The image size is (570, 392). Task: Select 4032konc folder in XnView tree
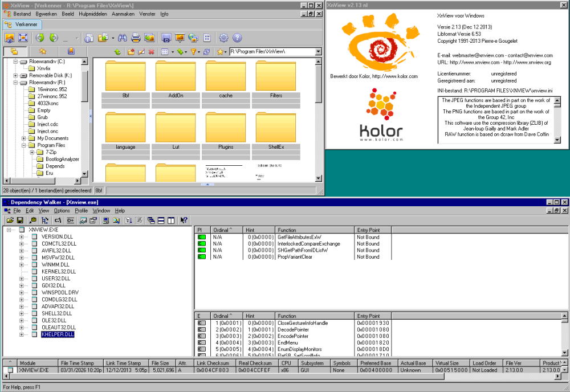tap(48, 104)
